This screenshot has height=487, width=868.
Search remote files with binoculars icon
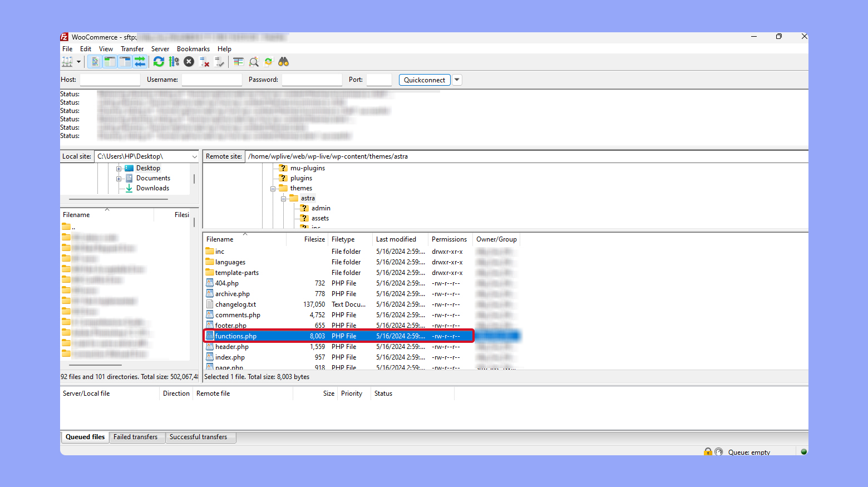[x=284, y=62]
